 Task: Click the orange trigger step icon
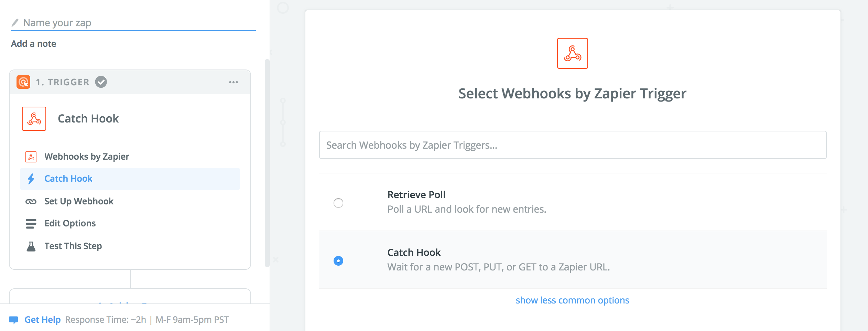point(23,82)
